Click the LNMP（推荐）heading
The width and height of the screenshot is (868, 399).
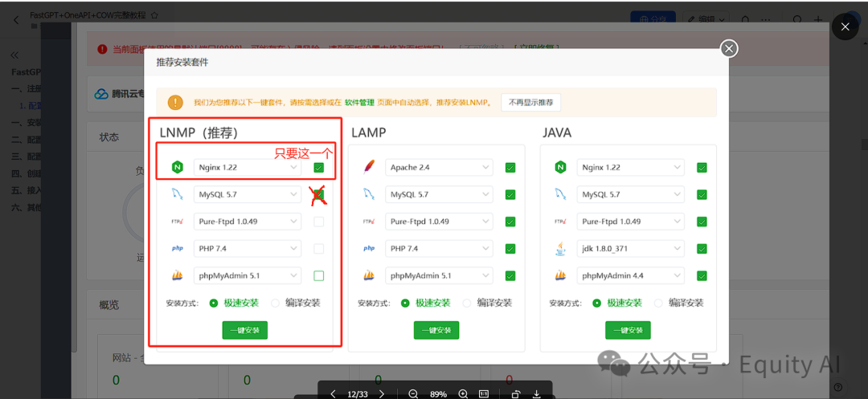[199, 133]
